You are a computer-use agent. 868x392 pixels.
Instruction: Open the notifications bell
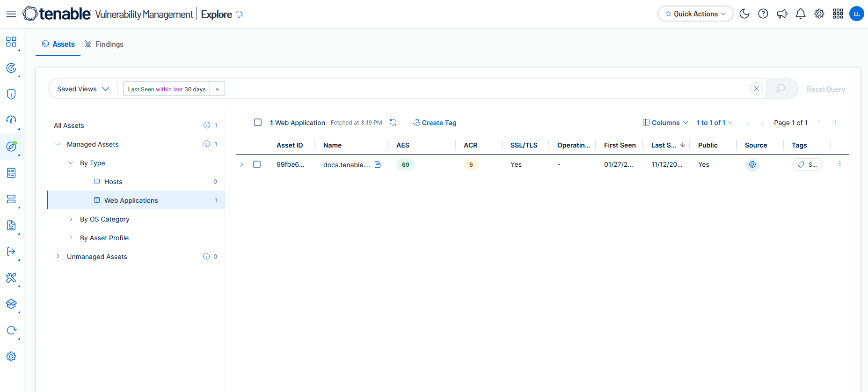click(x=801, y=14)
